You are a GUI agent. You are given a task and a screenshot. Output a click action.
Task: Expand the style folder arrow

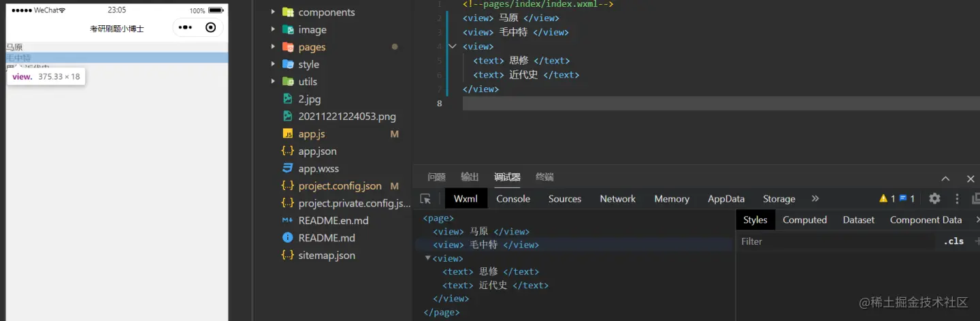tap(273, 64)
